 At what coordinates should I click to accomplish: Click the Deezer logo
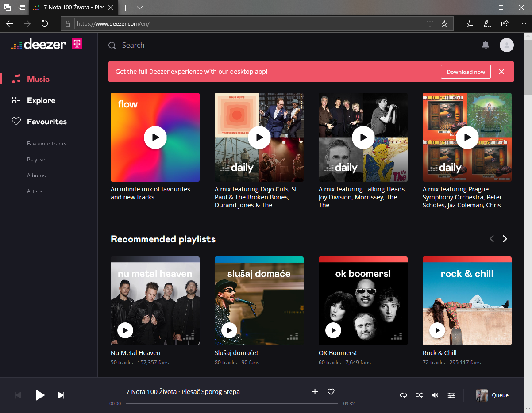coord(39,44)
